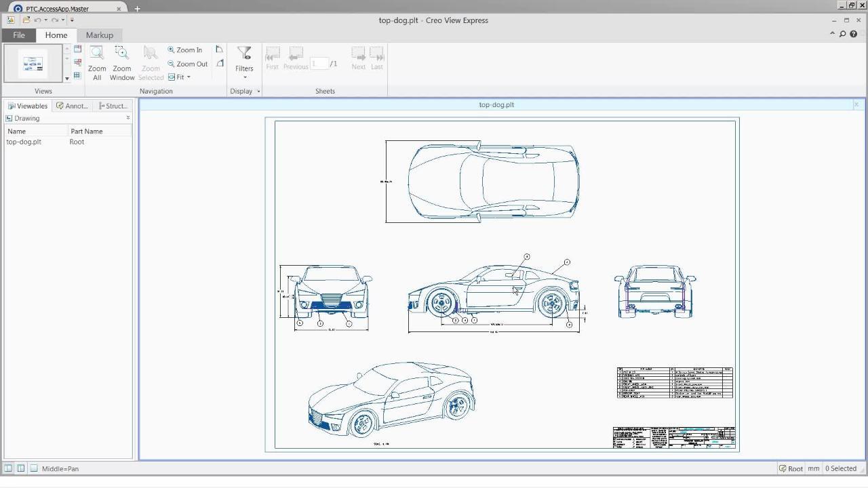Image resolution: width=868 pixels, height=488 pixels.
Task: Click the drawing view thumbnail in Views
Action: [x=33, y=64]
